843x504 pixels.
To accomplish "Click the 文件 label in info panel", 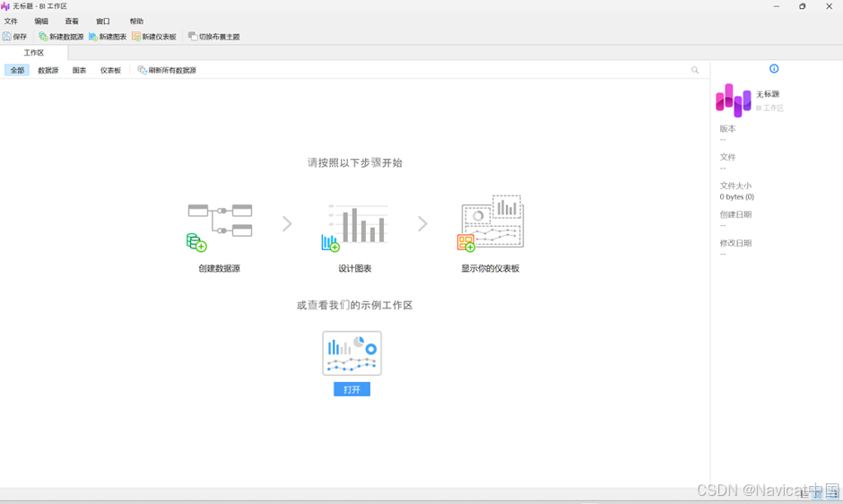I will (x=727, y=157).
